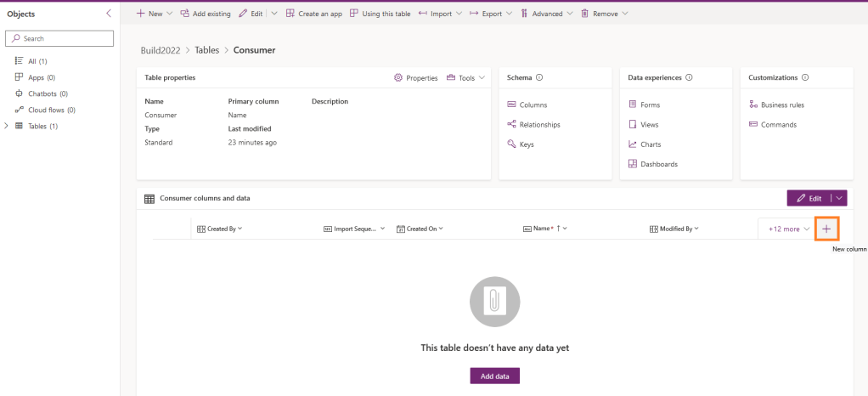Viewport: 868px width, 396px height.
Task: Open Columns in the Schema card
Action: 533,105
